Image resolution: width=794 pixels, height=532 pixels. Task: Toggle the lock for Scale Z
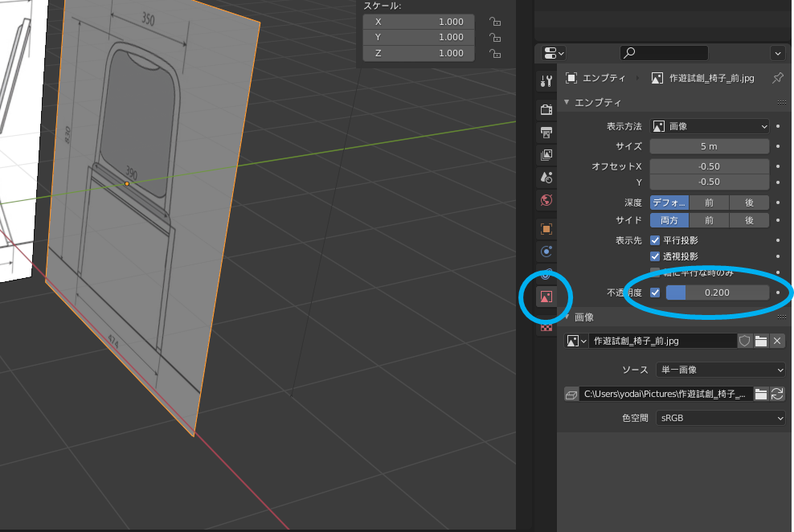(495, 53)
